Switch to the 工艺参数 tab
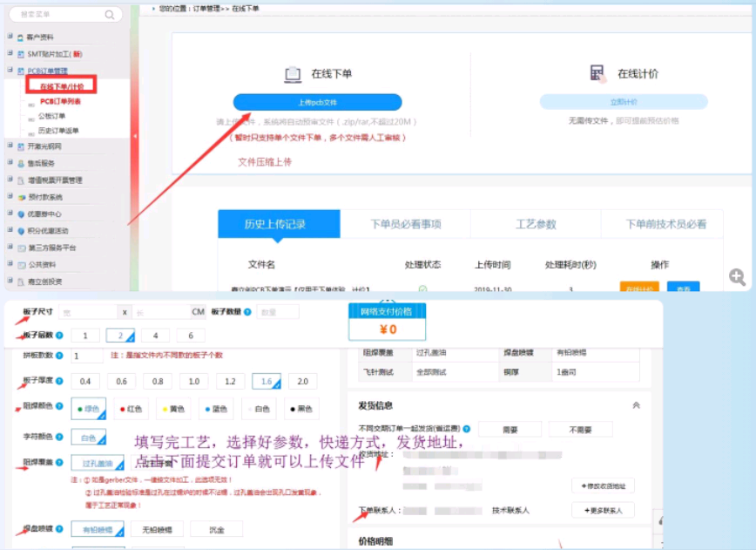756x550 pixels. pyautogui.click(x=535, y=224)
